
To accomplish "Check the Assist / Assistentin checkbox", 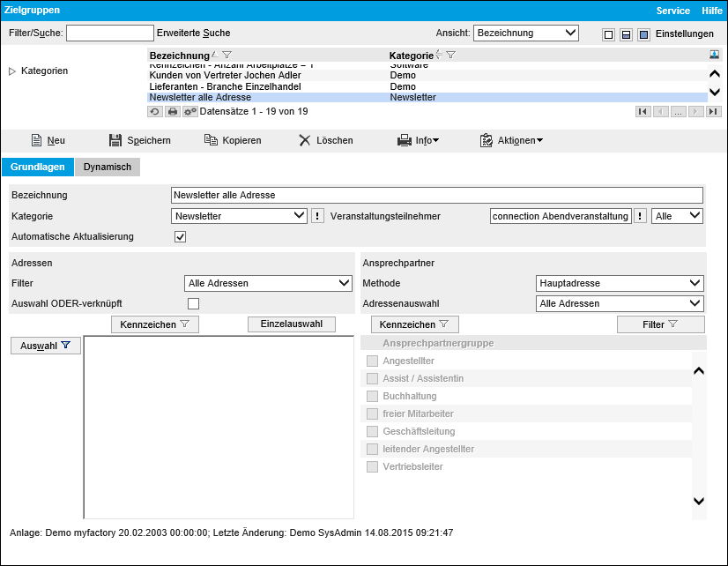I will pyautogui.click(x=372, y=379).
